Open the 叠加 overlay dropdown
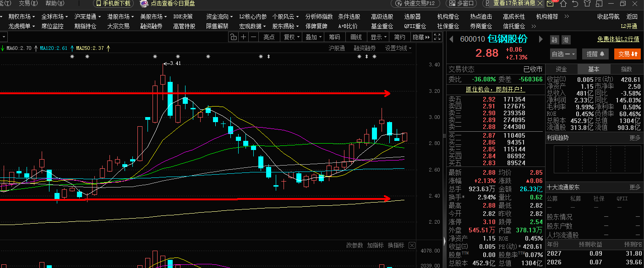 (314, 37)
